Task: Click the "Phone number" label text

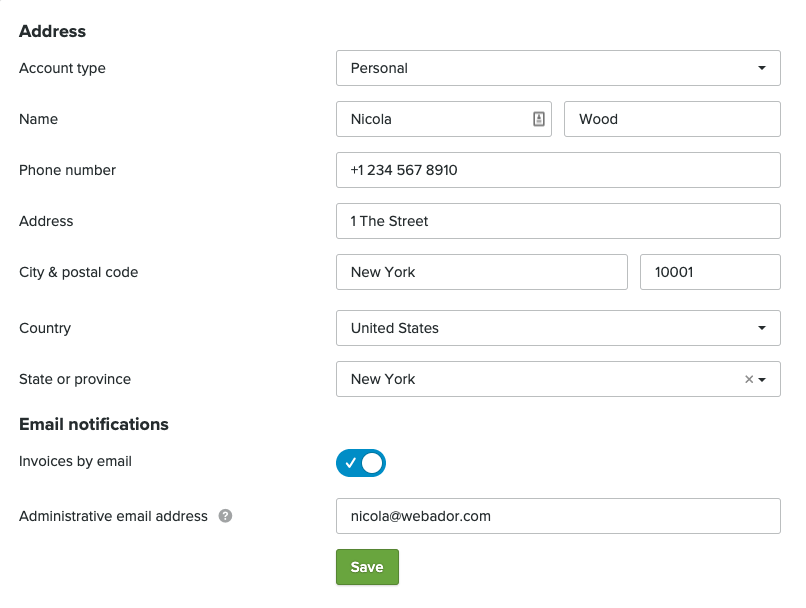Action: click(67, 170)
